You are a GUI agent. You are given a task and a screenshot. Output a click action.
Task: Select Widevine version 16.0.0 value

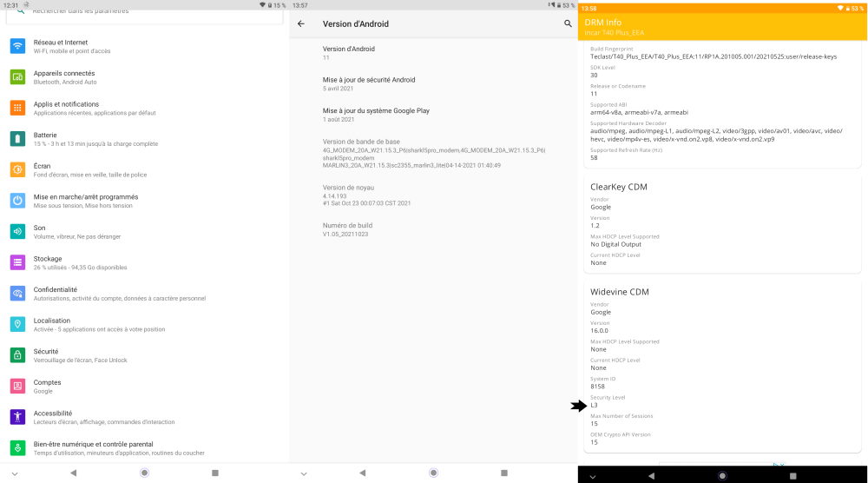(599, 331)
